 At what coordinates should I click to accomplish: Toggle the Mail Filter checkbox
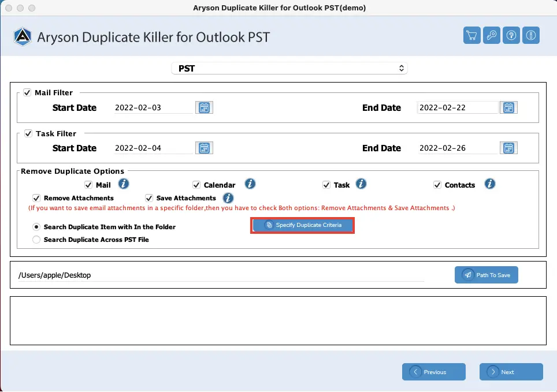click(x=27, y=93)
